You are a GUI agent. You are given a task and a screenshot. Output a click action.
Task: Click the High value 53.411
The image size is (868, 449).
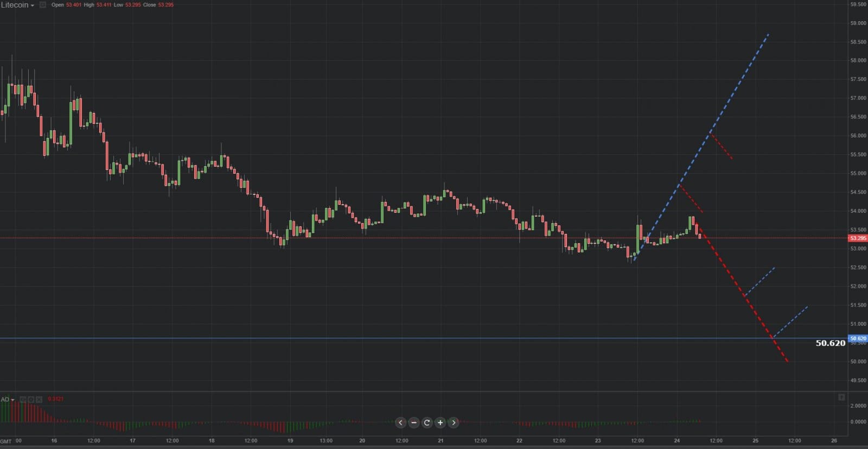point(104,5)
